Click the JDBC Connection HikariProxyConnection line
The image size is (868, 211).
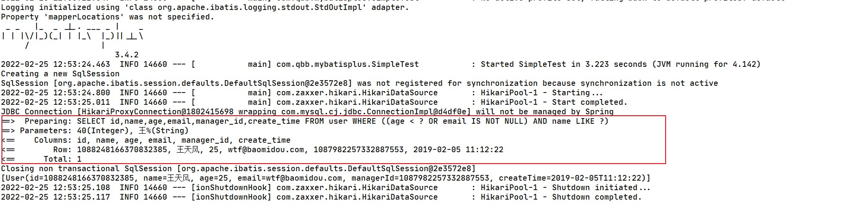click(x=306, y=112)
